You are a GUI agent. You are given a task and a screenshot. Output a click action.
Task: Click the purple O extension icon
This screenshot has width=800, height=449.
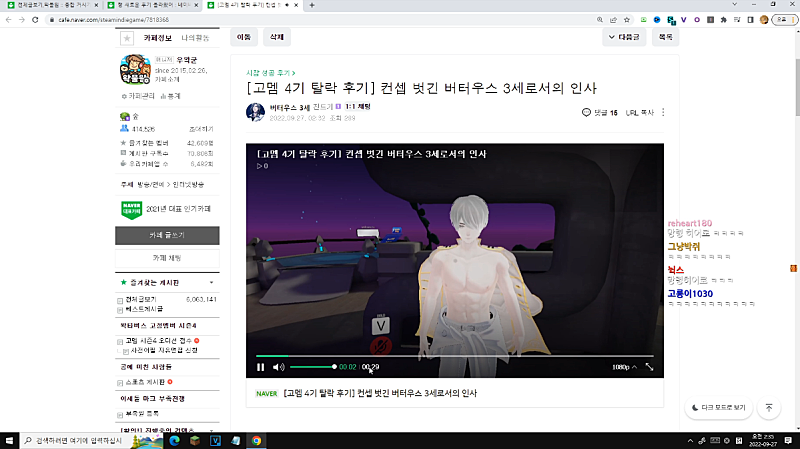[697, 20]
